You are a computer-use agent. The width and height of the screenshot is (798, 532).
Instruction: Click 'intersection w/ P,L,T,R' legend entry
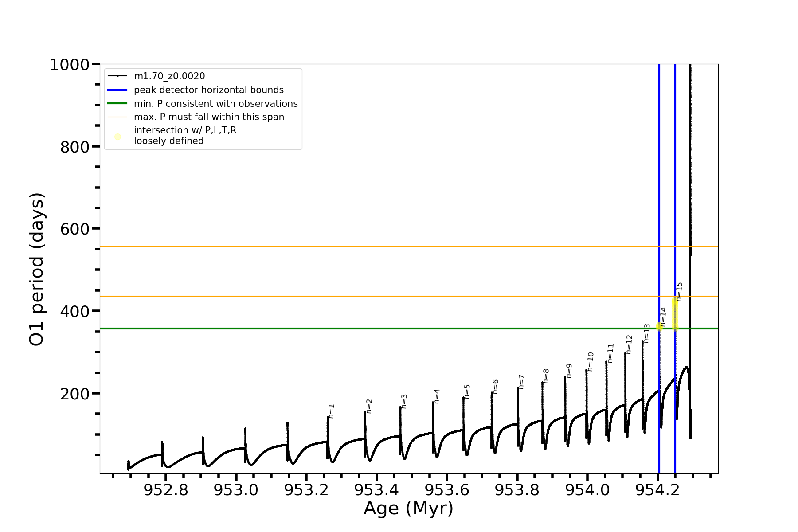(x=185, y=130)
